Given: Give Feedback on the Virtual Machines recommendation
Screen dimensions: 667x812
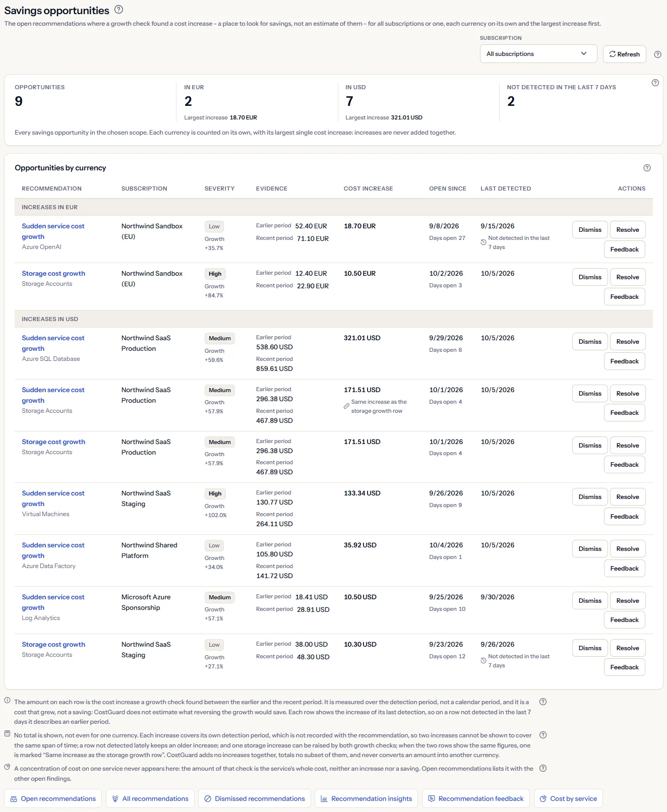Looking at the screenshot, I should click(x=624, y=517).
